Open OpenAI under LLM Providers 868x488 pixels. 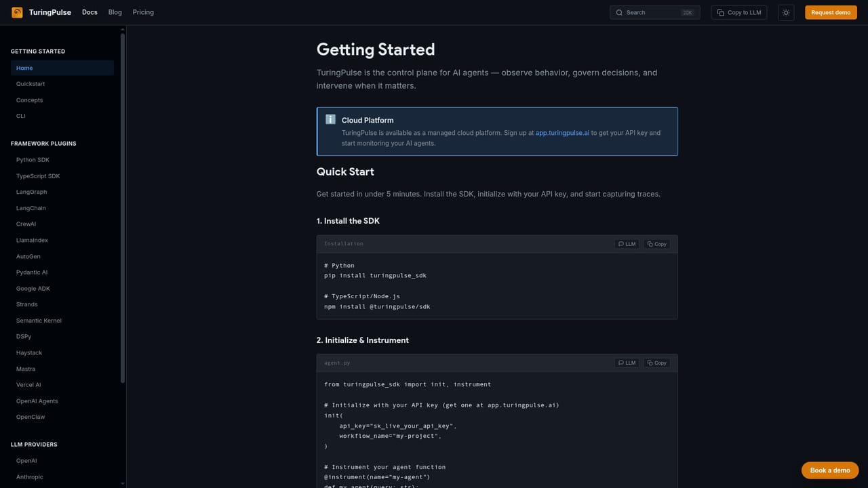pyautogui.click(x=62, y=461)
